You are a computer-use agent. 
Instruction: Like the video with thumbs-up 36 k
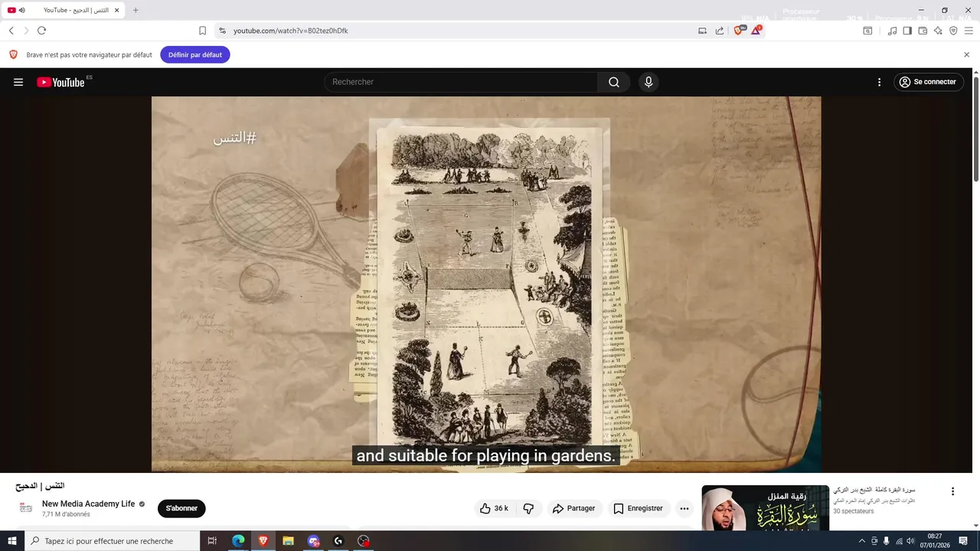pyautogui.click(x=494, y=508)
